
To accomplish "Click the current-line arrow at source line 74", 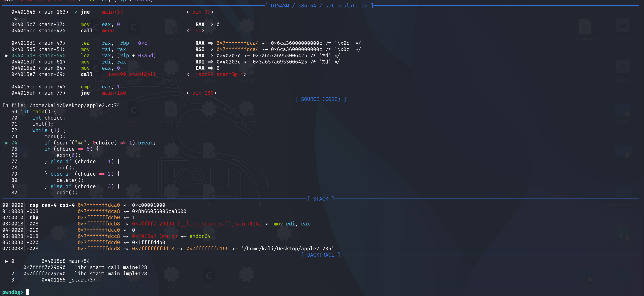I will [x=7, y=143].
